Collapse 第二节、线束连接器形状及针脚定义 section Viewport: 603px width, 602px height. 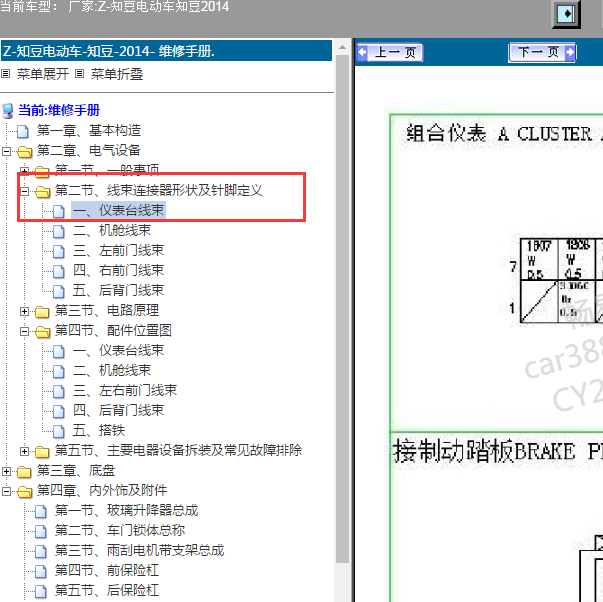coord(25,191)
